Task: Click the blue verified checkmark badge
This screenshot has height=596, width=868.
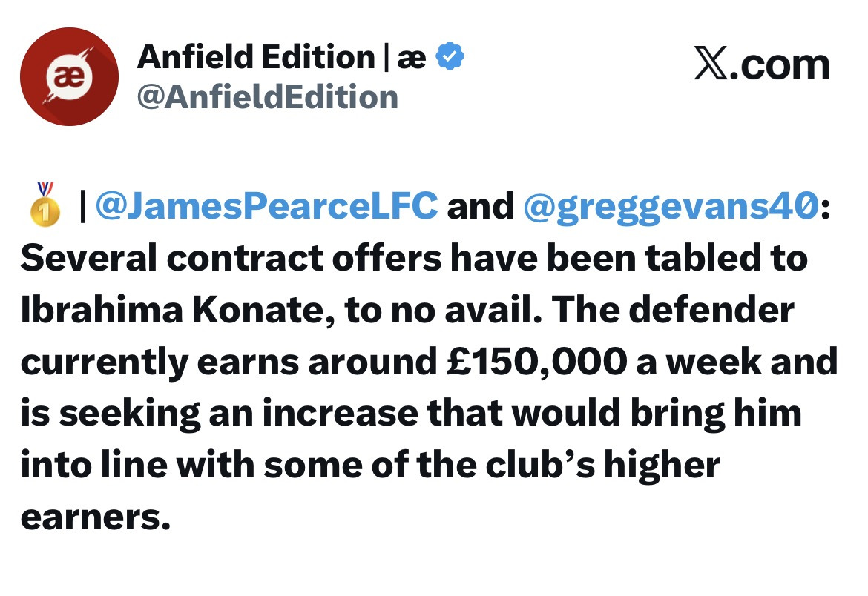Action: tap(450, 56)
